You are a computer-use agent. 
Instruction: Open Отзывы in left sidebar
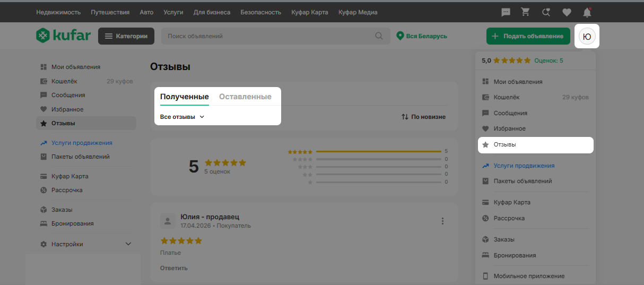[x=86, y=123]
